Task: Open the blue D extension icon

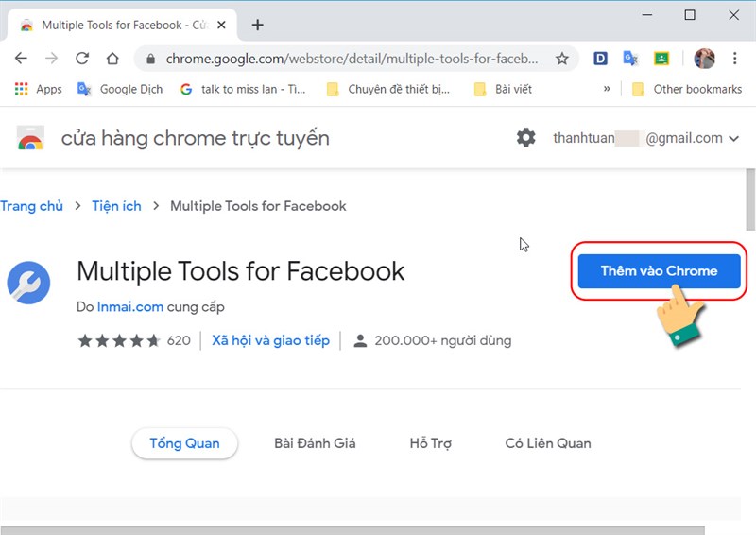Action: point(600,59)
